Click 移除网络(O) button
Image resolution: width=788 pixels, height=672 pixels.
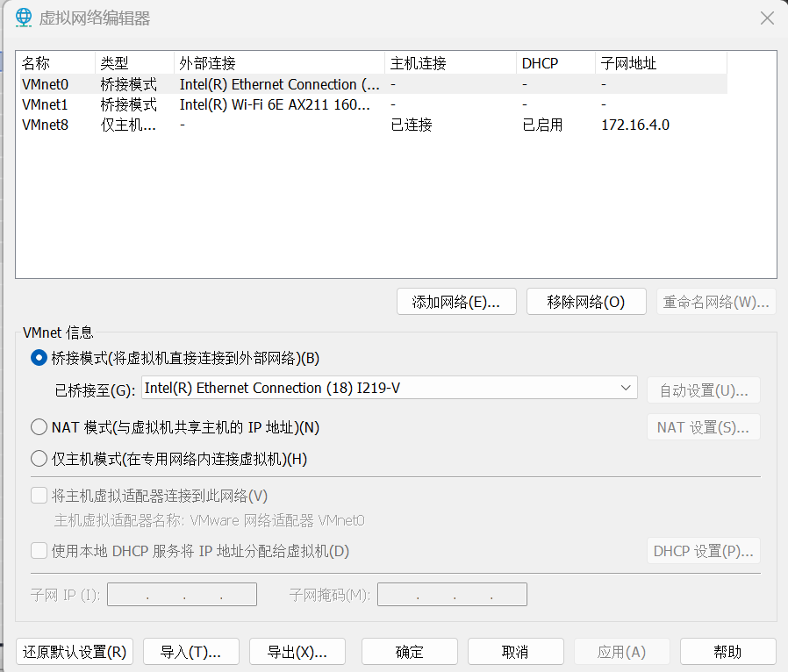(x=586, y=301)
